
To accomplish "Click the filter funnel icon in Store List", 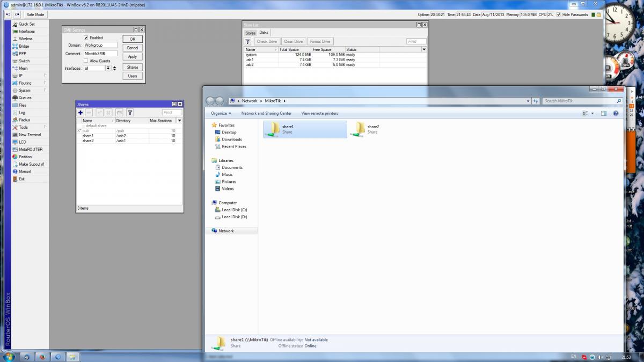I will pyautogui.click(x=248, y=41).
